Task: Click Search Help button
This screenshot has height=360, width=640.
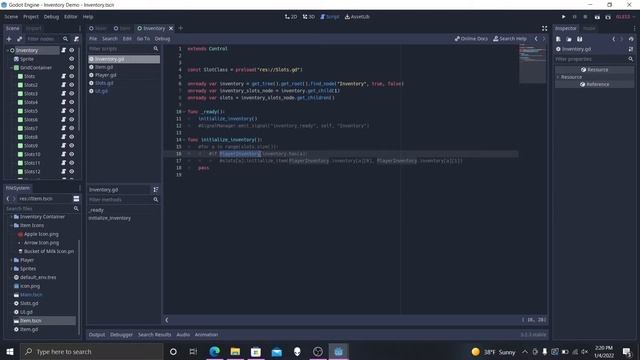Action: (x=510, y=39)
